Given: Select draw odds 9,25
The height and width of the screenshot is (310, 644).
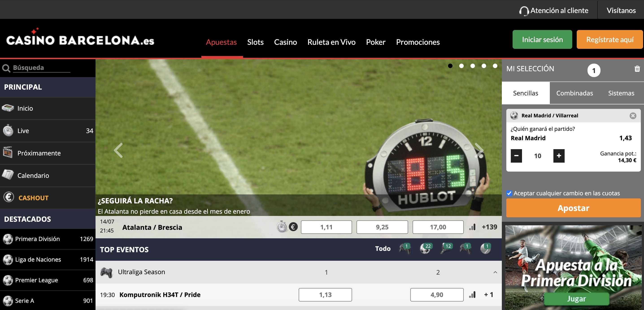Looking at the screenshot, I should (x=382, y=227).
